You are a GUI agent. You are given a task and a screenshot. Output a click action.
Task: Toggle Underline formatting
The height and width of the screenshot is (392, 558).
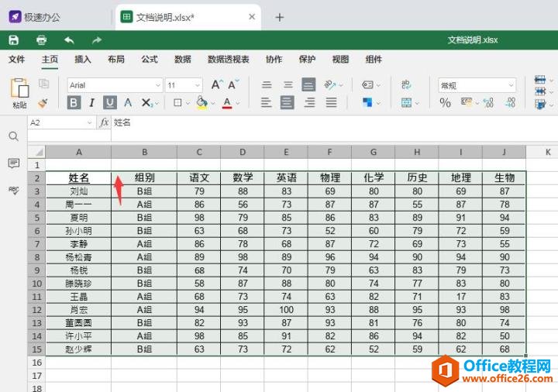click(110, 103)
